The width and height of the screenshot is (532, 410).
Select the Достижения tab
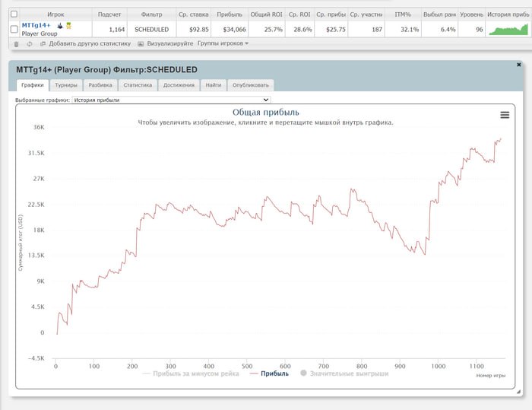pos(179,85)
